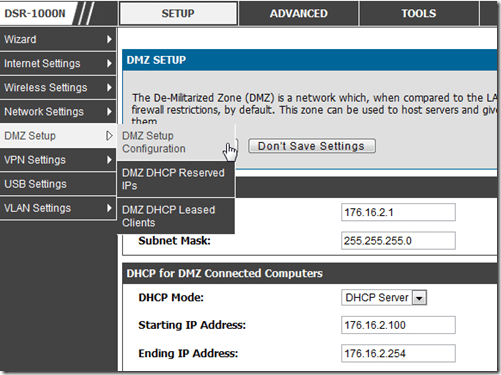Expand VLAN Settings submenu arrow
This screenshot has width=501, height=375.
109,208
